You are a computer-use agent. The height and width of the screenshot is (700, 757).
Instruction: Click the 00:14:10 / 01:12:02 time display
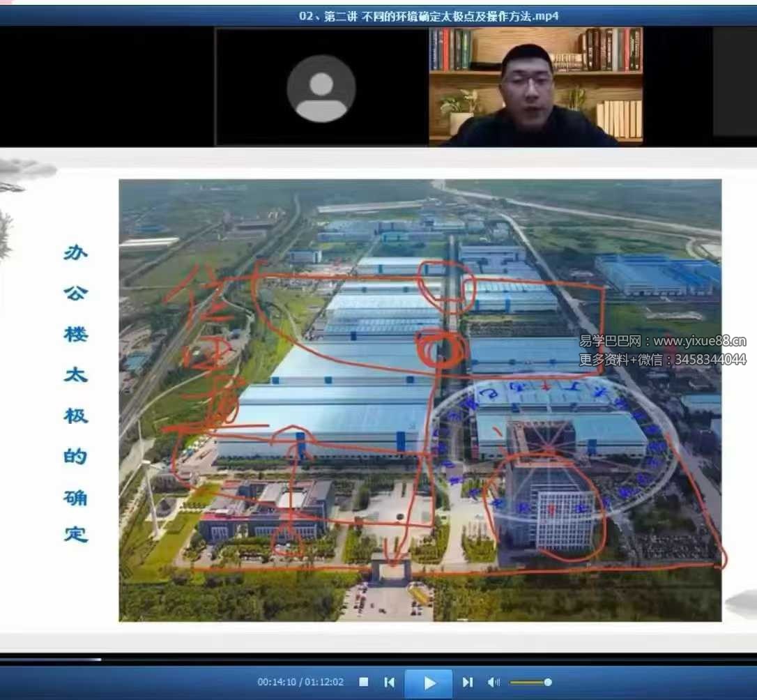(x=300, y=682)
